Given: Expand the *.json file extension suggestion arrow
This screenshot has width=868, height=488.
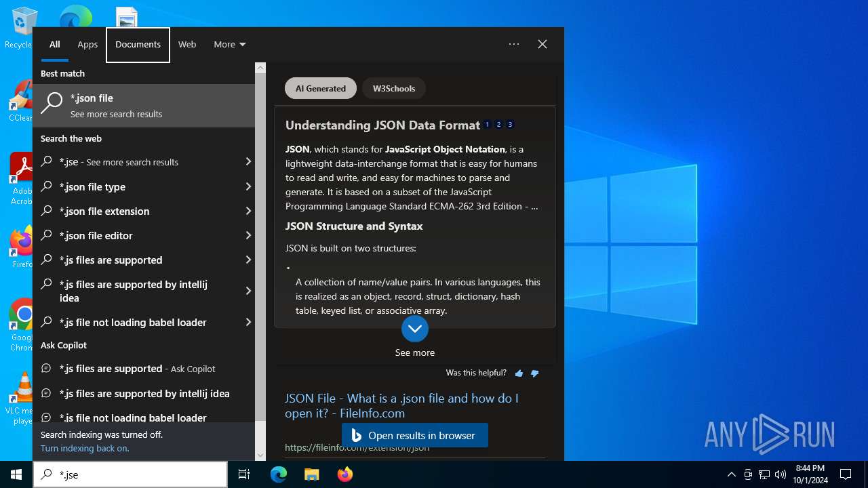Looking at the screenshot, I should point(248,211).
